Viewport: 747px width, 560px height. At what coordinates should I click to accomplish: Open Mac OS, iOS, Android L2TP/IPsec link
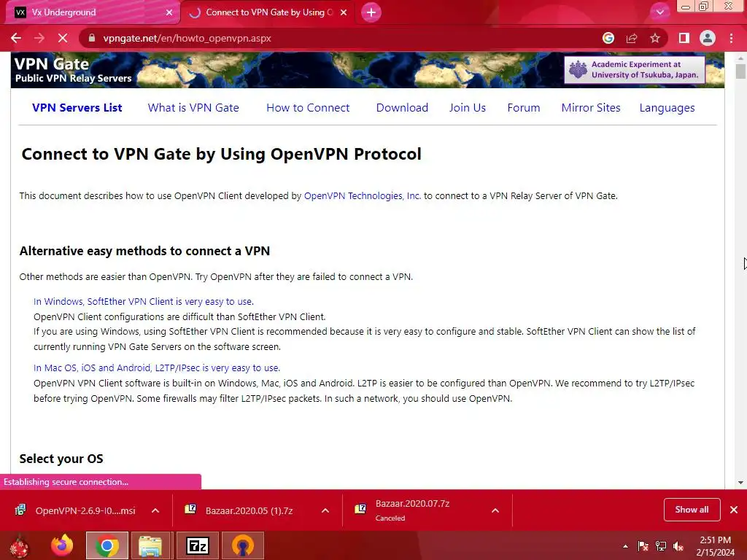pyautogui.click(x=157, y=367)
